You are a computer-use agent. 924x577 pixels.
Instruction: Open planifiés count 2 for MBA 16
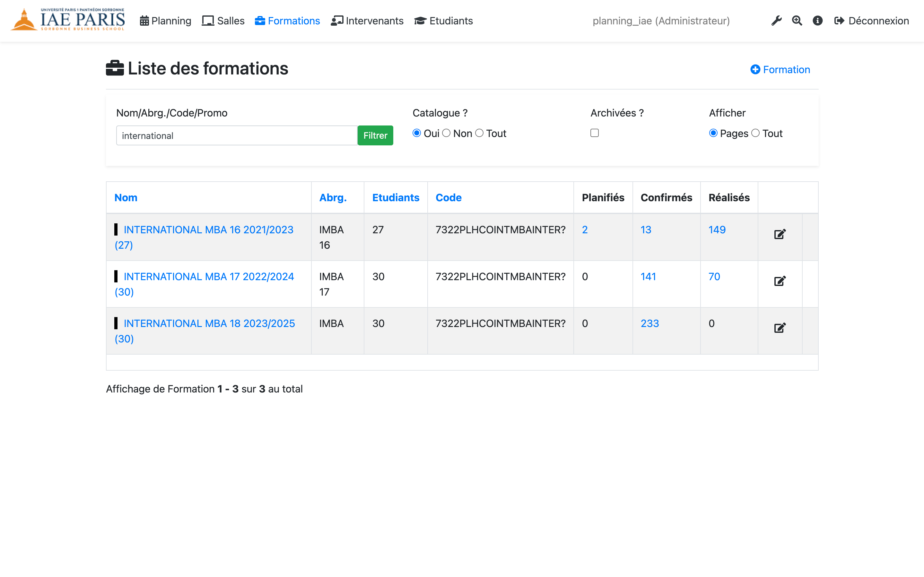(x=585, y=230)
